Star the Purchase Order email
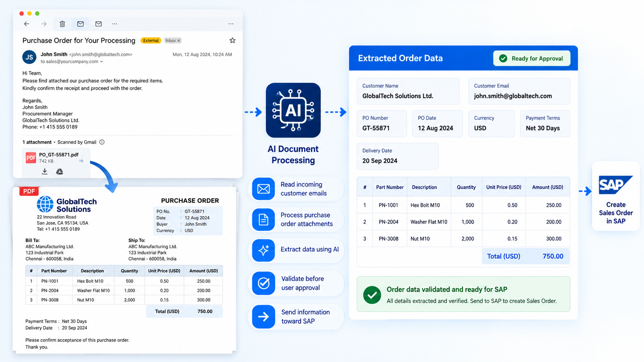 (232, 40)
